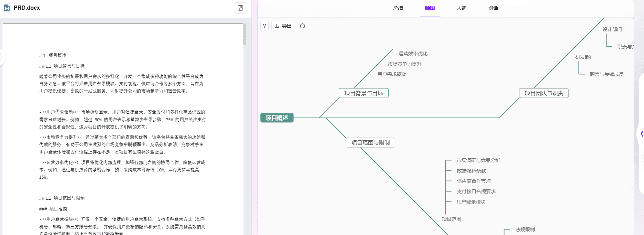Image resolution: width=644 pixels, height=235 pixels.
Task: Click the 项目范围 mind map node
Action: [452, 219]
